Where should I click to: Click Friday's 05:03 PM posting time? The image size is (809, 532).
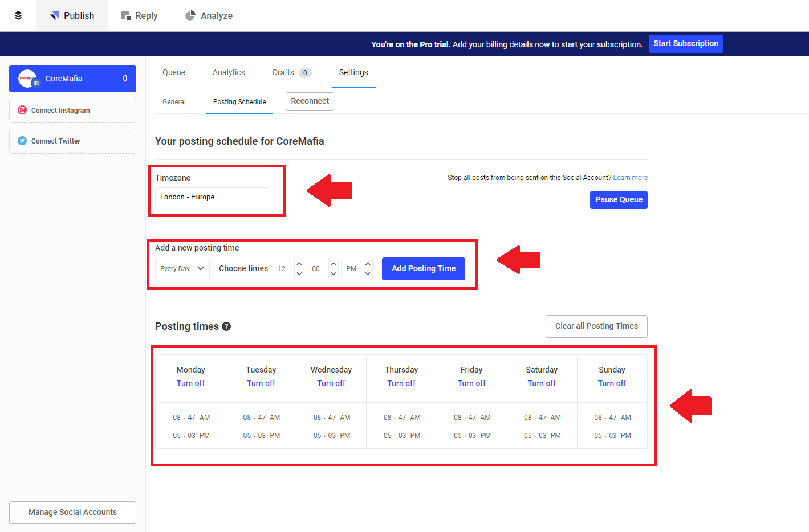[x=472, y=436]
